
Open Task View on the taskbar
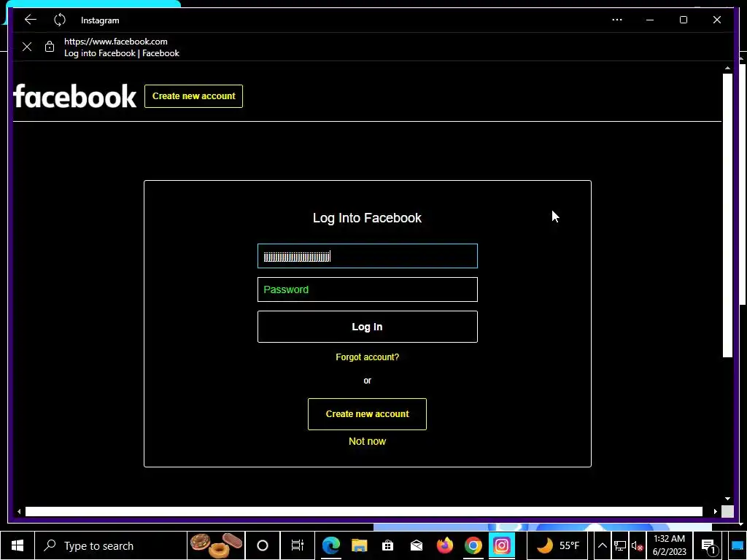pos(298,545)
